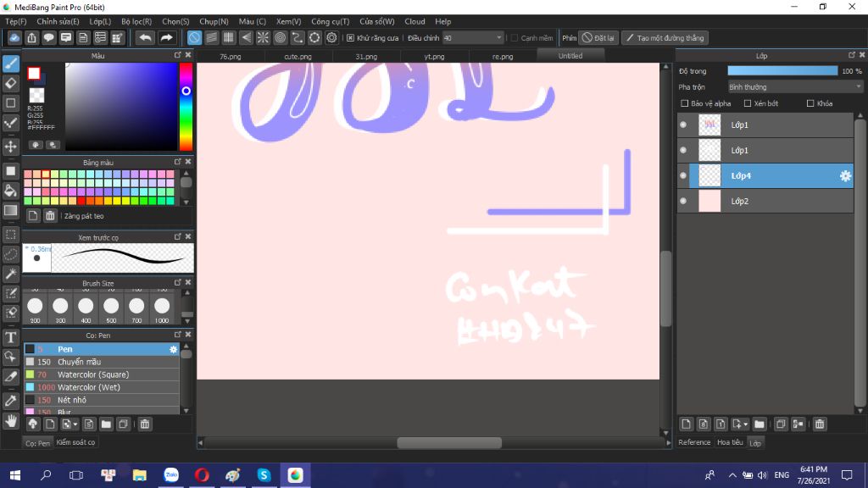
Task: Click the Undo arrow
Action: (145, 37)
